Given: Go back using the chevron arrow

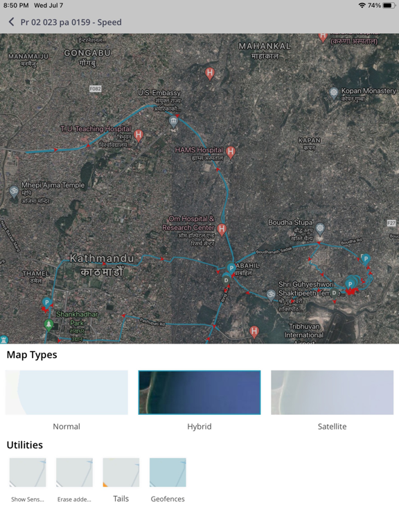Looking at the screenshot, I should 11,22.
